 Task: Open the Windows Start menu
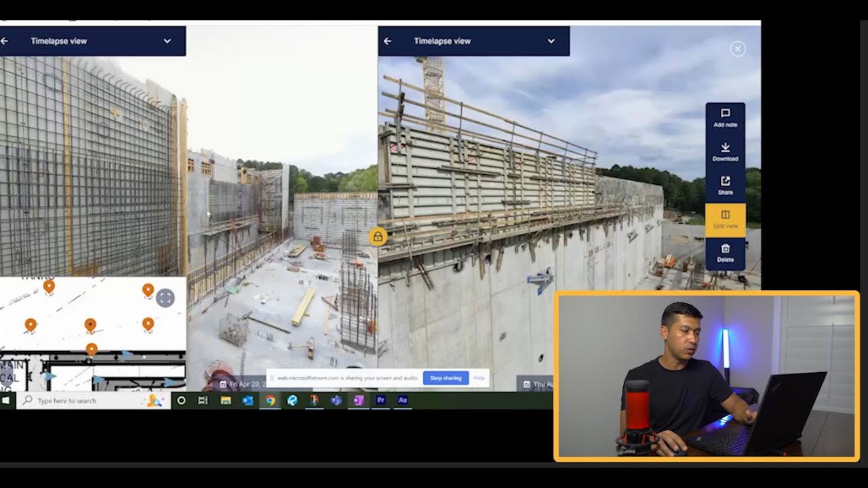(5, 401)
